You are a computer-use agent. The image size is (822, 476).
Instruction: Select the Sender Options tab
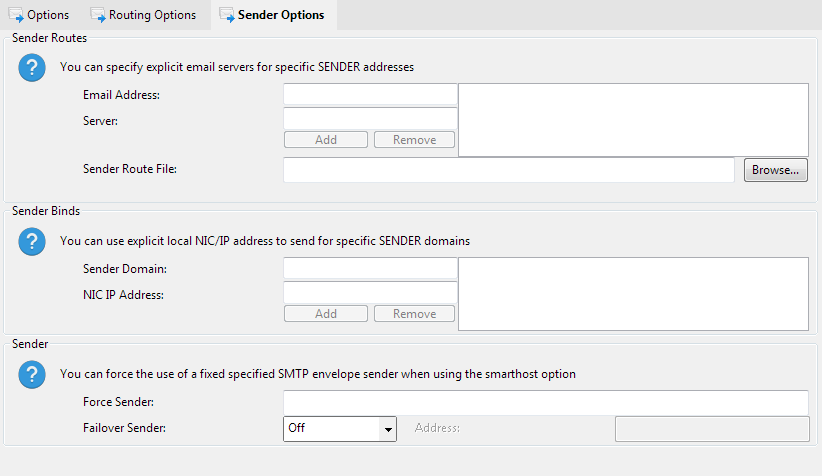click(271, 15)
